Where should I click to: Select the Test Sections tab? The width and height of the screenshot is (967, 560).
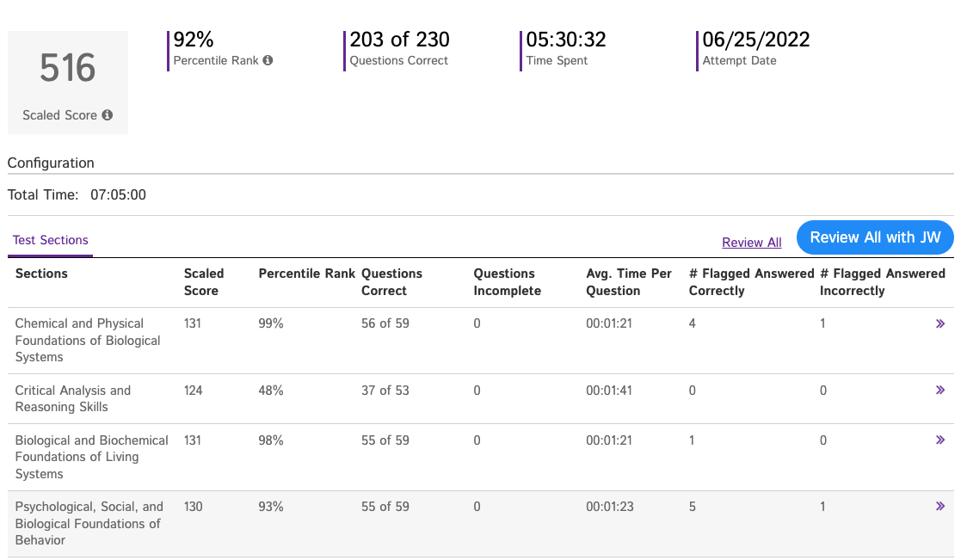(51, 240)
